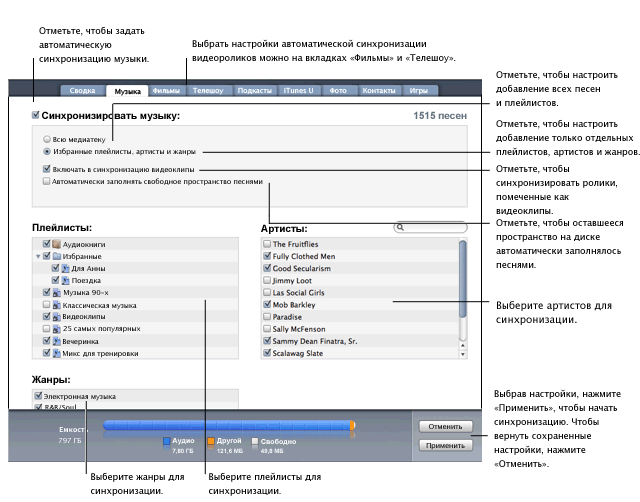Select Избранные плейлисты, артисты и жанры option
The height and width of the screenshot is (502, 640).
tap(47, 151)
